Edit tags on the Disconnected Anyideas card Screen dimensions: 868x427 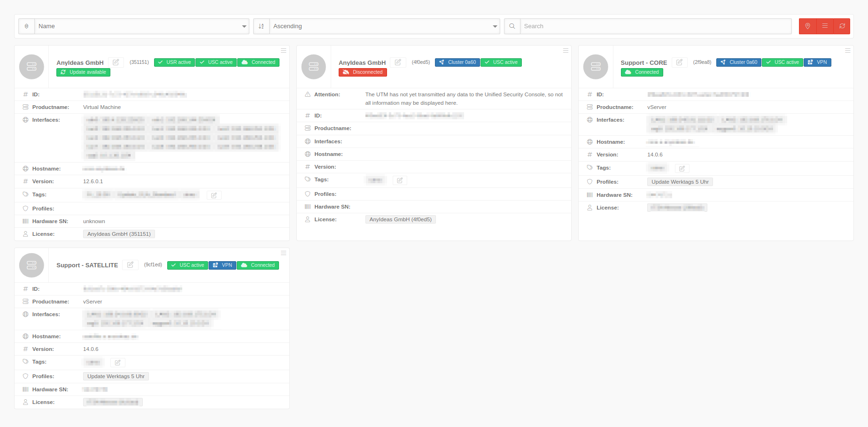pos(400,180)
